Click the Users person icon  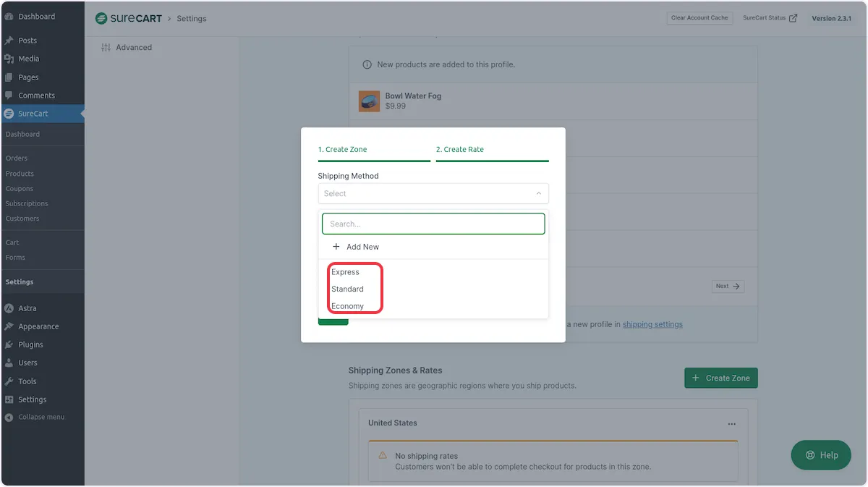(x=9, y=363)
